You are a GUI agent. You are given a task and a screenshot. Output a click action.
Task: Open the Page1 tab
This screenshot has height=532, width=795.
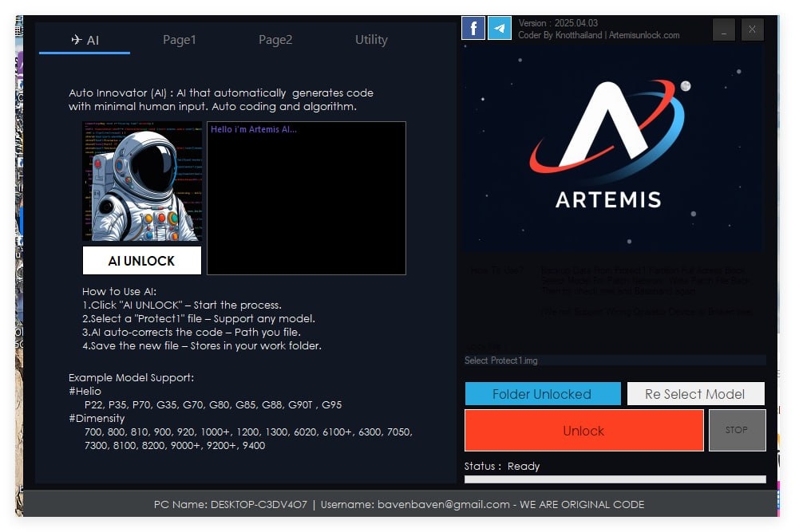[x=180, y=40]
